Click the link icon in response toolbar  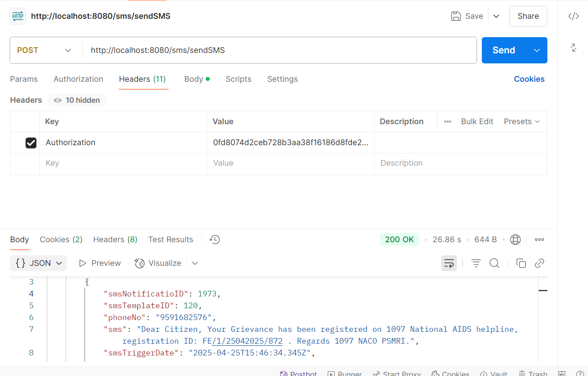[540, 263]
